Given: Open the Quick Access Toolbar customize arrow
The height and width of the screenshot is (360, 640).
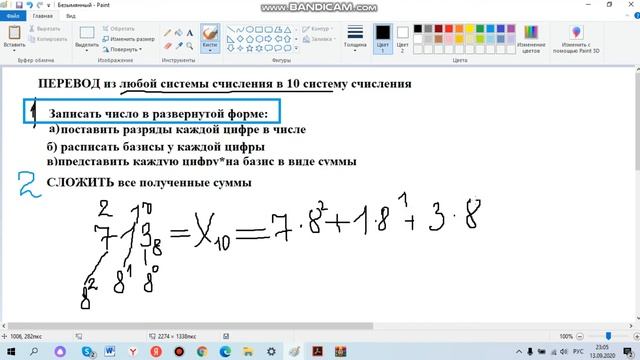Looking at the screenshot, I should [x=49, y=5].
